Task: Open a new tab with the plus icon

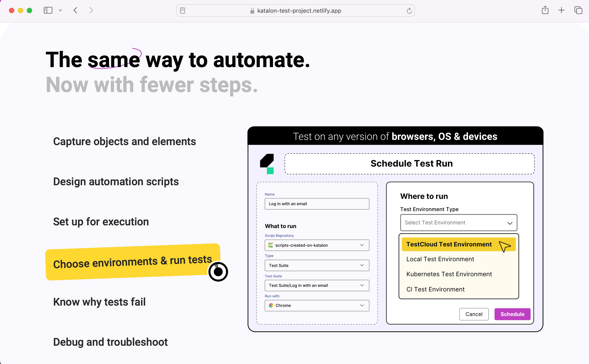Action: coord(561,10)
